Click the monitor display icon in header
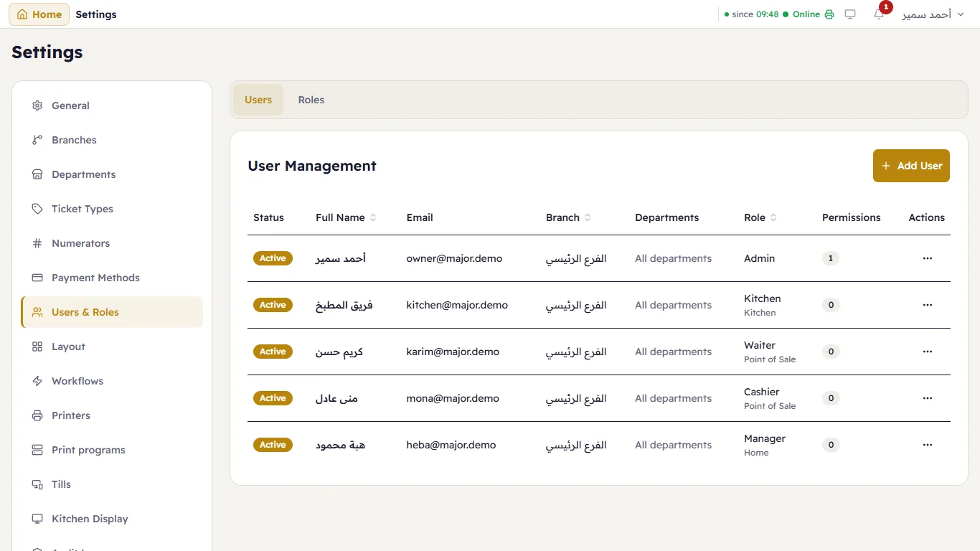 [850, 14]
